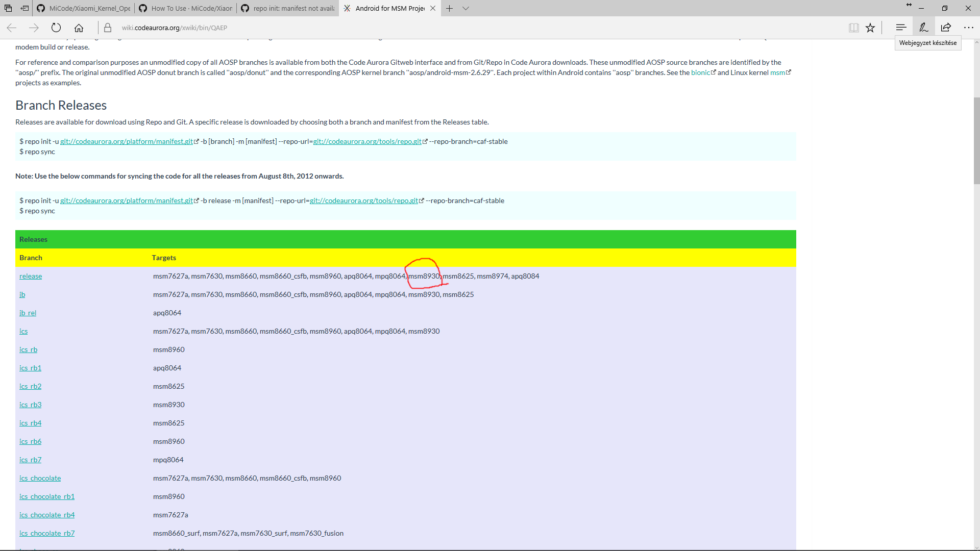
Task: Share the current page
Action: pos(946,28)
